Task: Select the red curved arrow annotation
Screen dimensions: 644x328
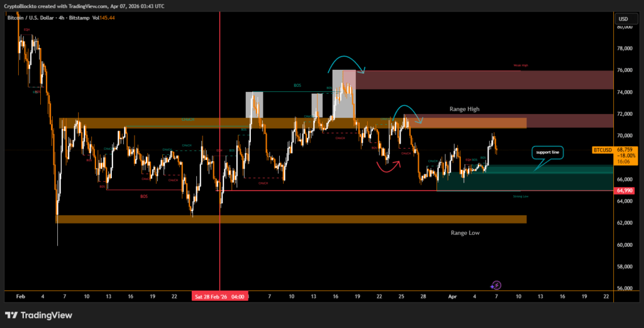Action: (388, 167)
